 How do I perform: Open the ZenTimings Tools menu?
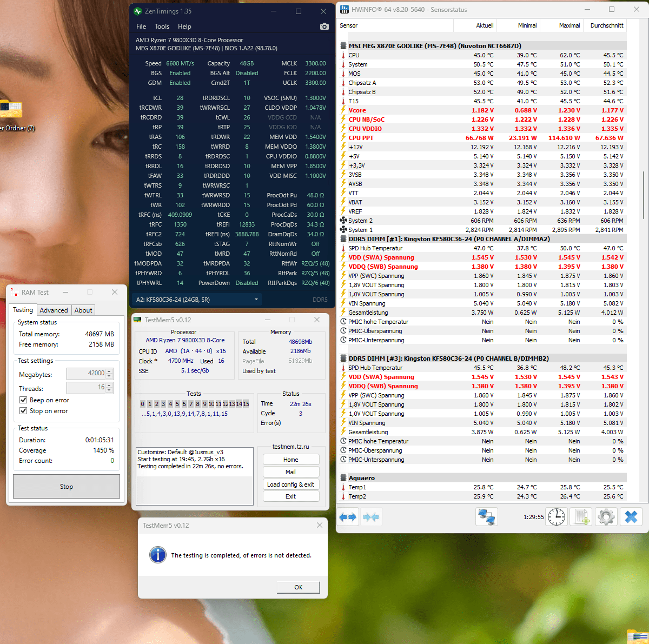162,26
